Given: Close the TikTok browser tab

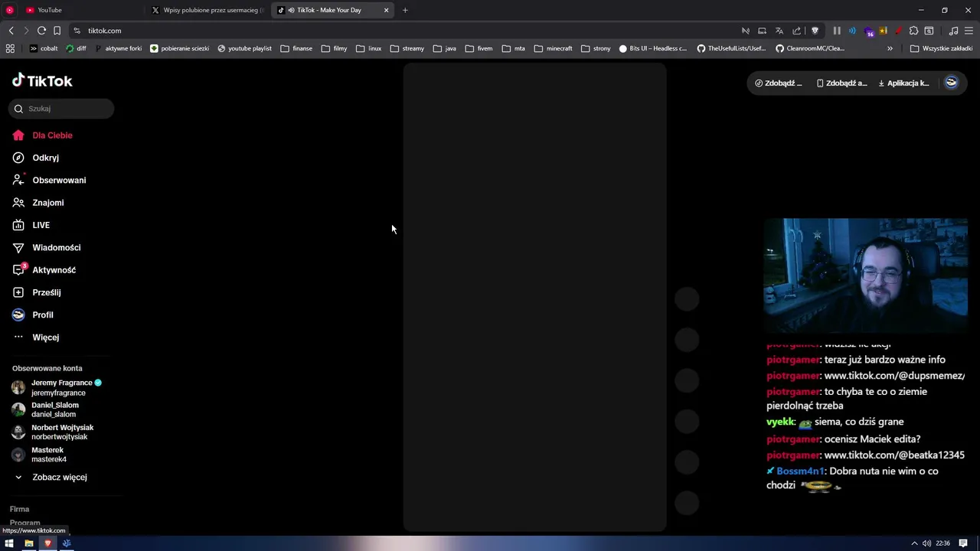Looking at the screenshot, I should pyautogui.click(x=386, y=10).
